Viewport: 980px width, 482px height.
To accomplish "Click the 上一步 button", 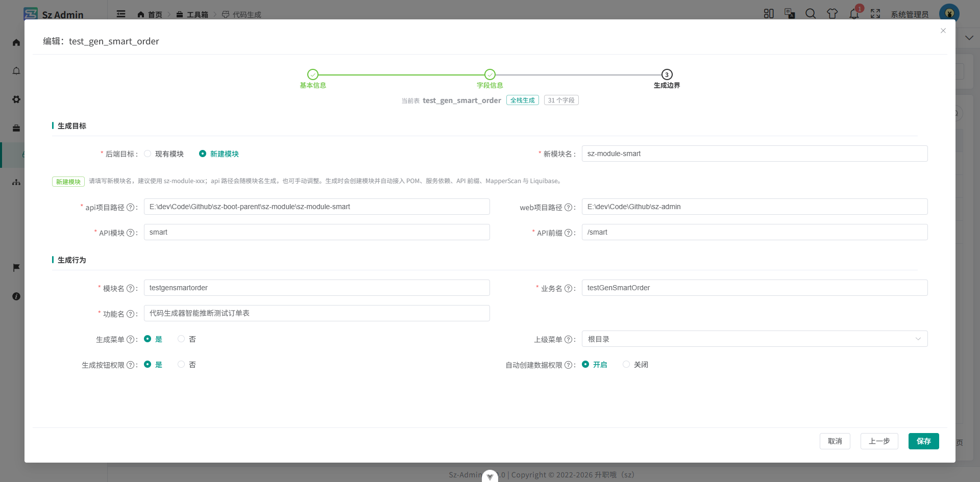I will pos(879,441).
